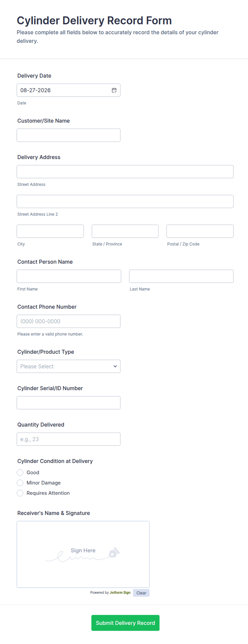Submit the delivery record

pyautogui.click(x=125, y=623)
